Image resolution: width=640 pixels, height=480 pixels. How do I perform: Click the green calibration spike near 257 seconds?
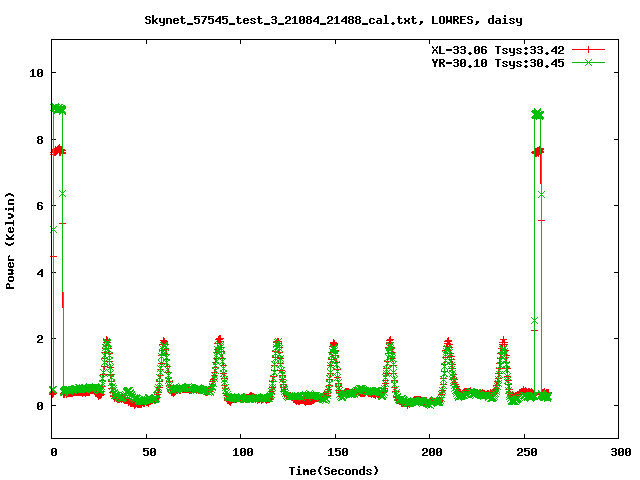538,115
